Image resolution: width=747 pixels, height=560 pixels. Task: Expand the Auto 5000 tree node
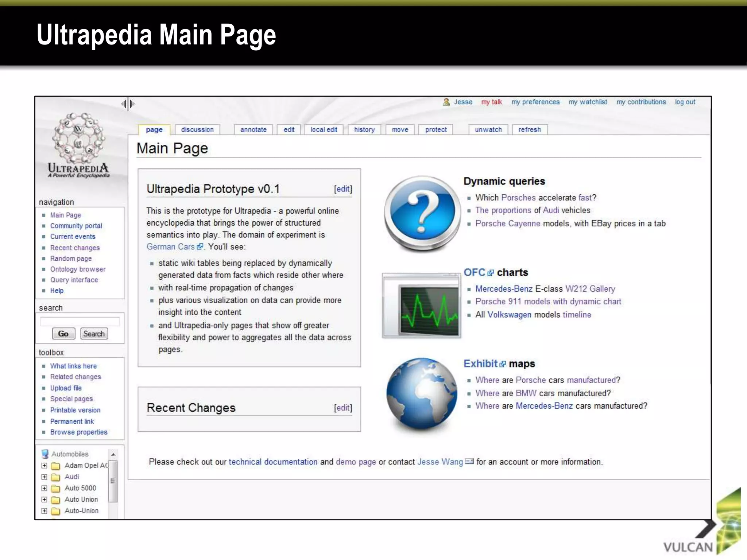44,488
